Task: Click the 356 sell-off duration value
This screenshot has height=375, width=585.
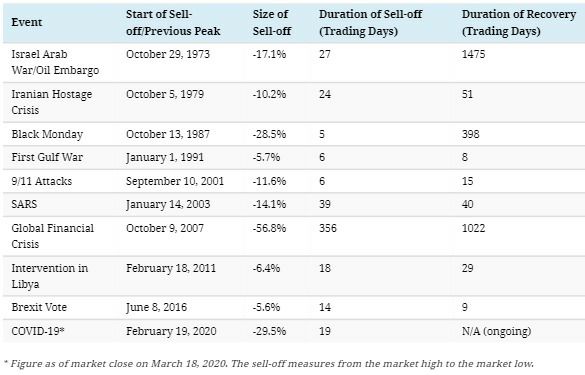Action: pos(328,228)
